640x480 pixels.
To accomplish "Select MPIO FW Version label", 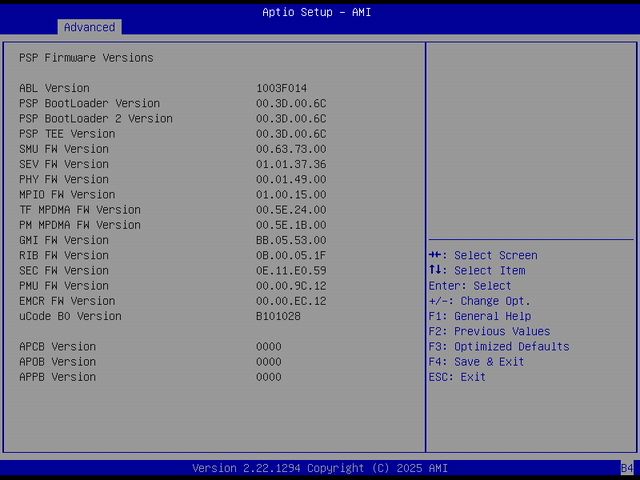I will pyautogui.click(x=67, y=195).
